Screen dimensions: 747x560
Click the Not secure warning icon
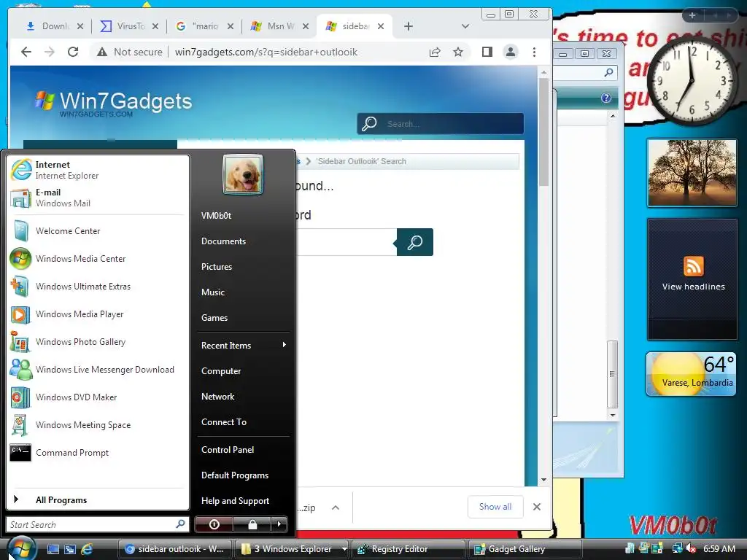click(102, 52)
